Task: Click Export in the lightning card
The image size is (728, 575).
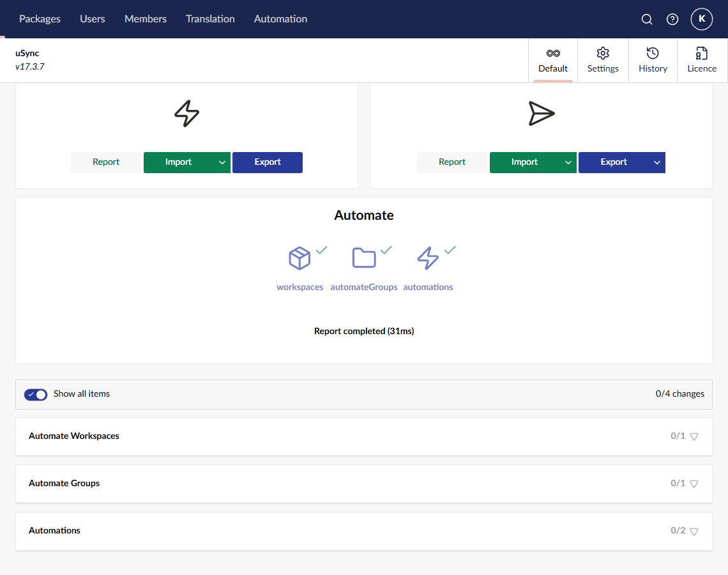Action: [x=268, y=162]
